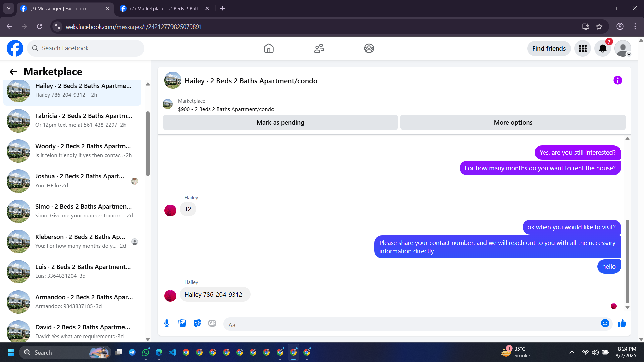Focus the Search Facebook field
This screenshot has width=644, height=362.
coord(86,48)
